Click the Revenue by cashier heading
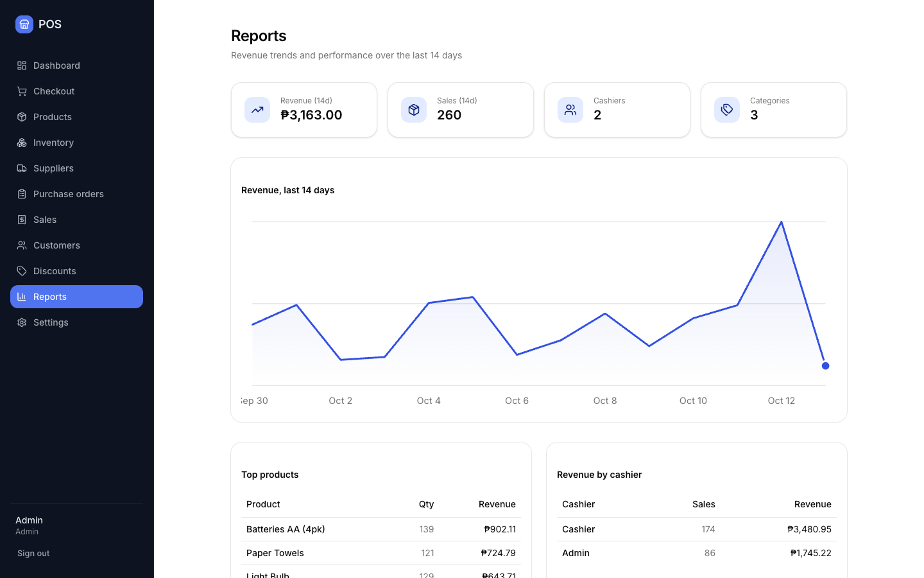 coord(599,475)
